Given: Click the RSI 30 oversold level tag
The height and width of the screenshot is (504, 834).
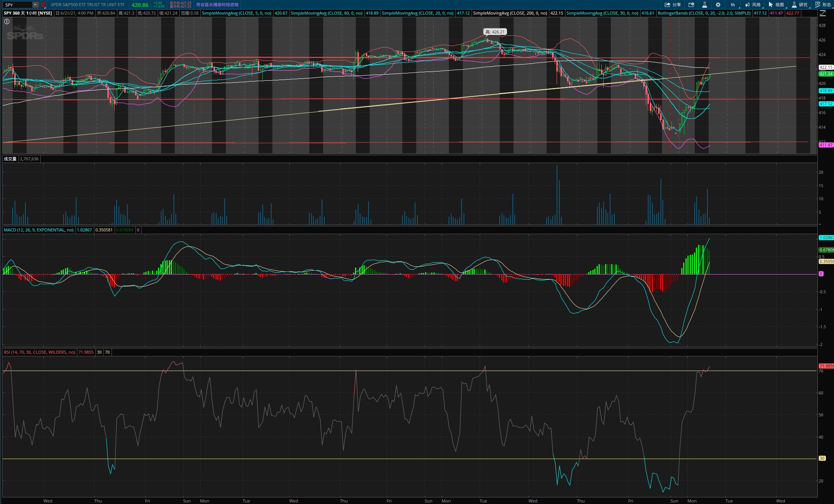Looking at the screenshot, I should click(x=822, y=458).
